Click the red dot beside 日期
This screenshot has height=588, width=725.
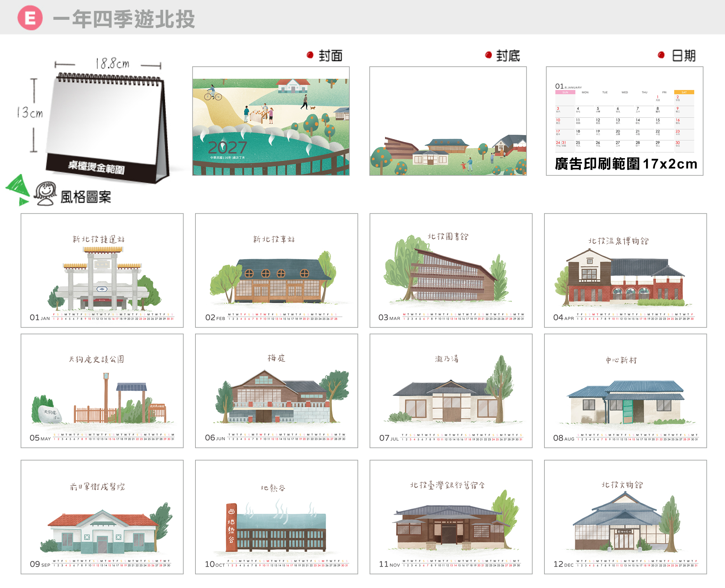(x=661, y=55)
